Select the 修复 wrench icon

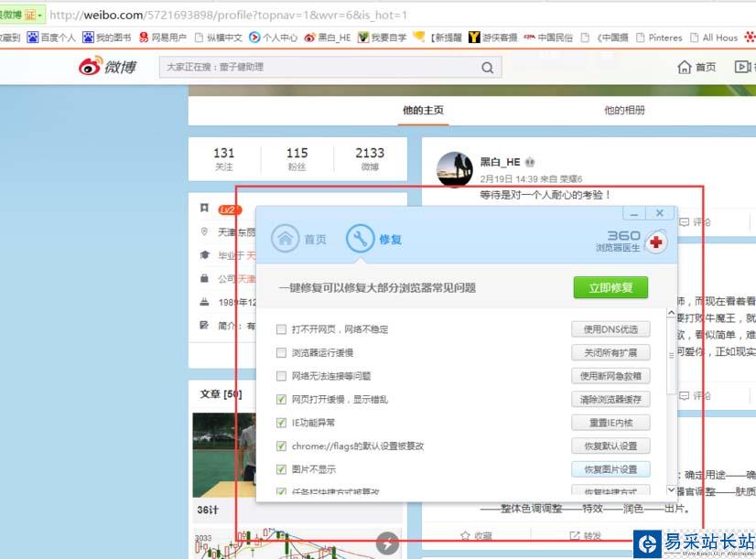(x=360, y=239)
